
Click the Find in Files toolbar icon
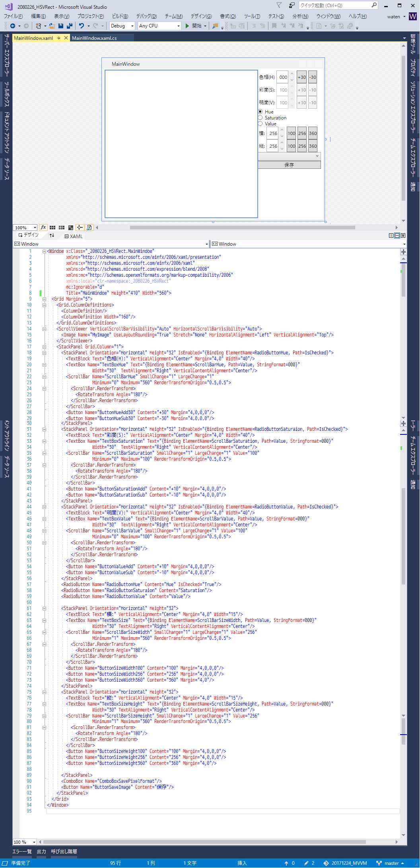coord(215,26)
